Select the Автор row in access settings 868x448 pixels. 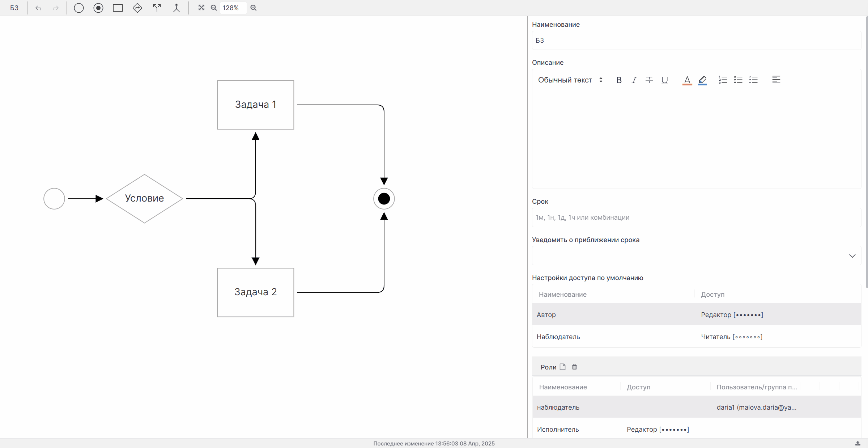696,314
